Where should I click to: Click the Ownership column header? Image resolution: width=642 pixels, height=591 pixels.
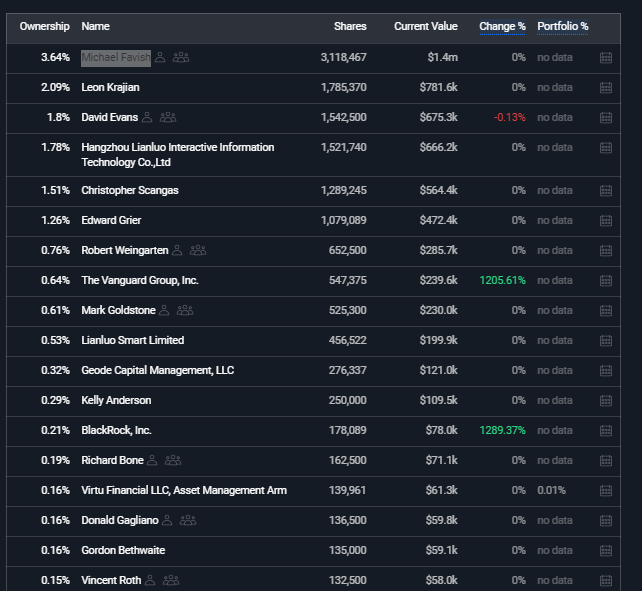click(x=45, y=27)
